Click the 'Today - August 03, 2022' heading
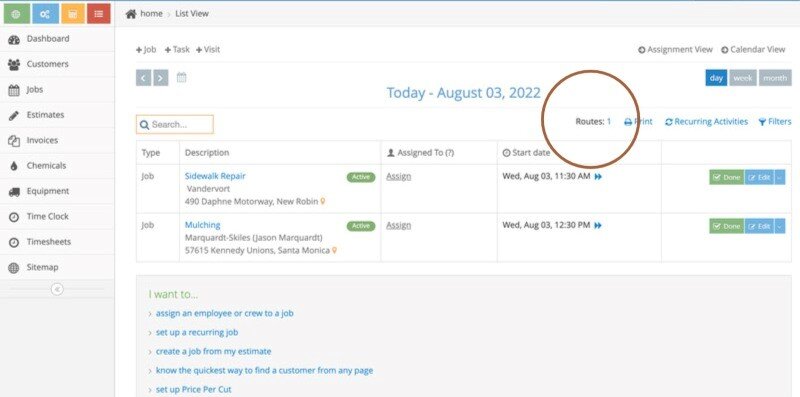The width and height of the screenshot is (800, 397). (x=463, y=93)
